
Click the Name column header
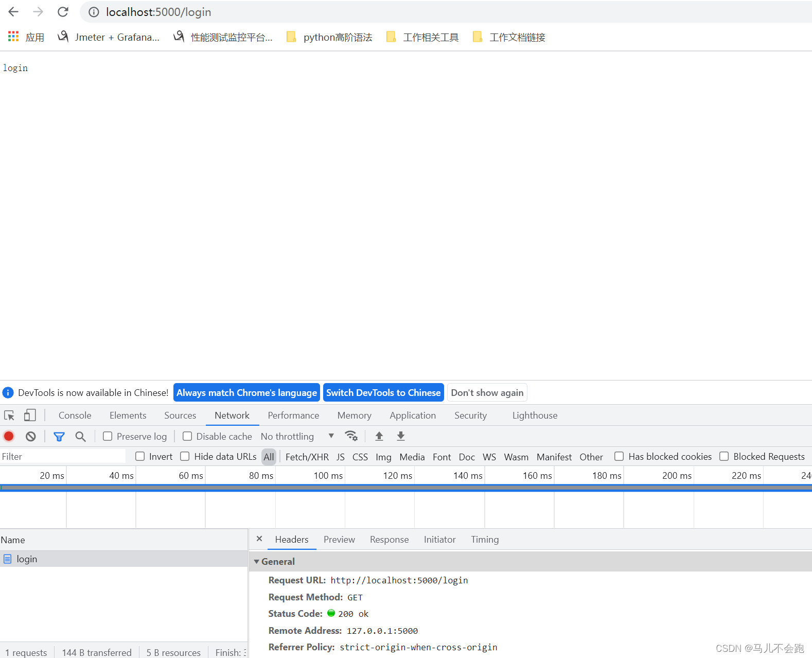tap(123, 540)
